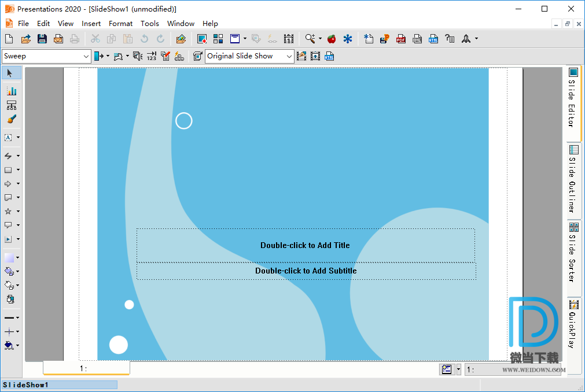Select the arrow selection tool

[10, 73]
